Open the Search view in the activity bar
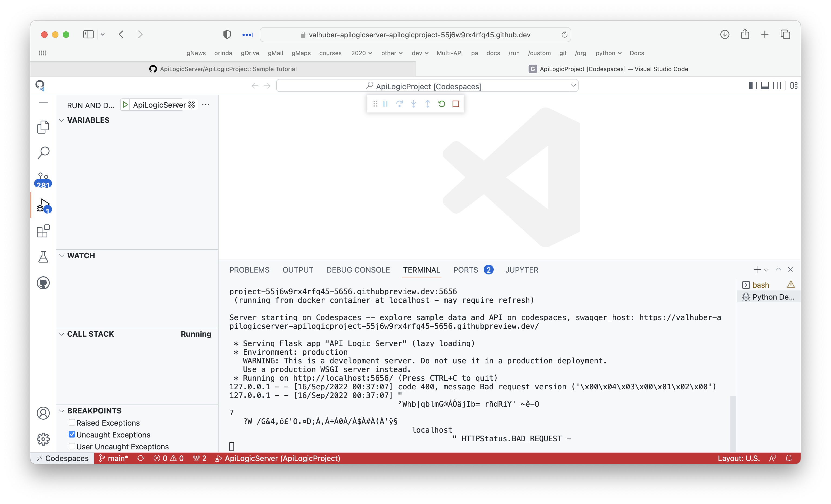The height and width of the screenshot is (504, 831). pyautogui.click(x=43, y=153)
